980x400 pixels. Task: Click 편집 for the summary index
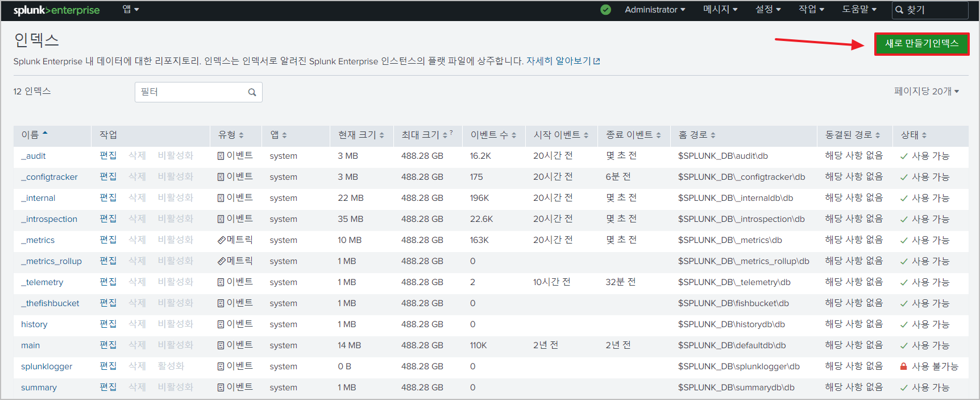(108, 387)
